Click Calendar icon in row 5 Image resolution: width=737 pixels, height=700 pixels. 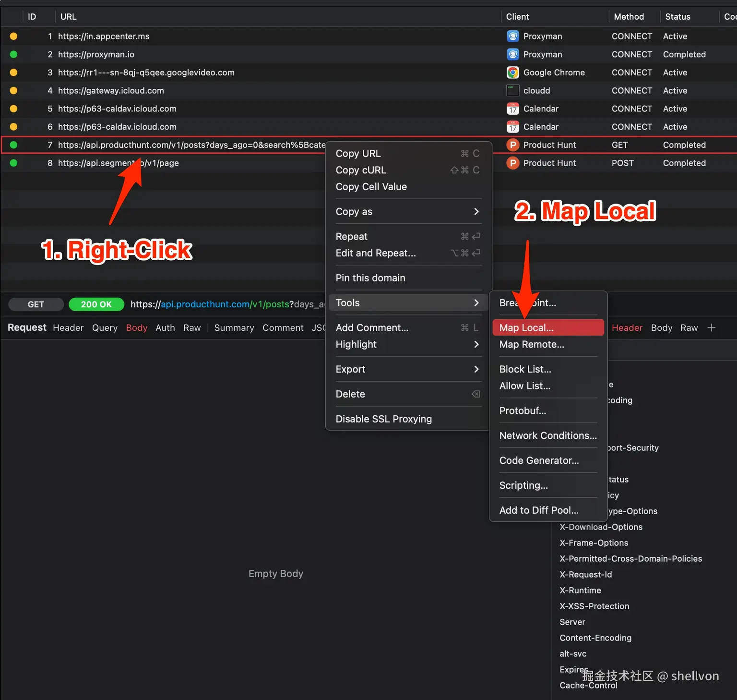click(x=513, y=109)
